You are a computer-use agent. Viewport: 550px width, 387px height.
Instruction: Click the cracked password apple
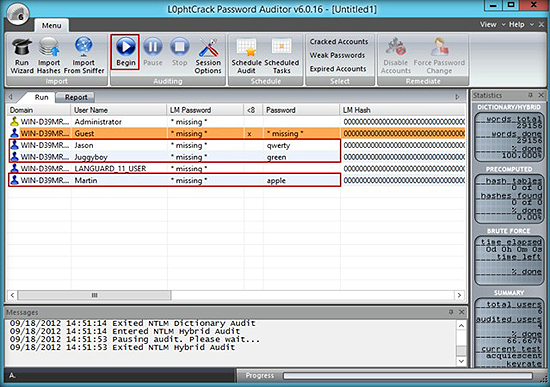pos(276,180)
